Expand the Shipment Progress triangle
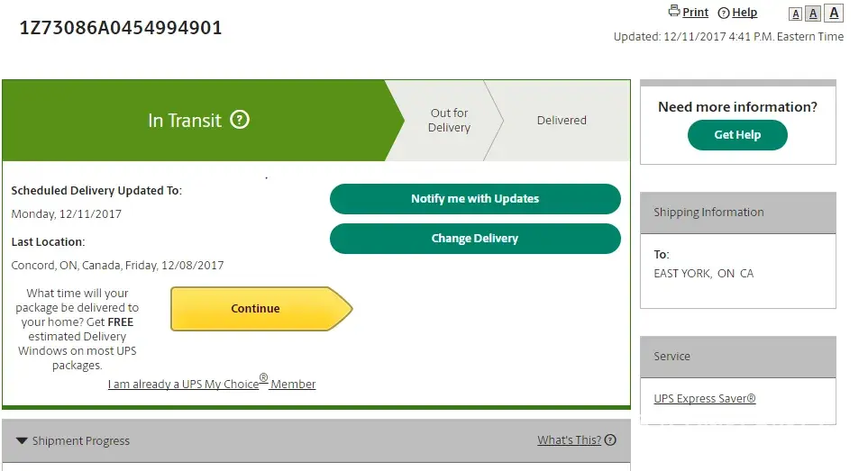 tap(22, 441)
